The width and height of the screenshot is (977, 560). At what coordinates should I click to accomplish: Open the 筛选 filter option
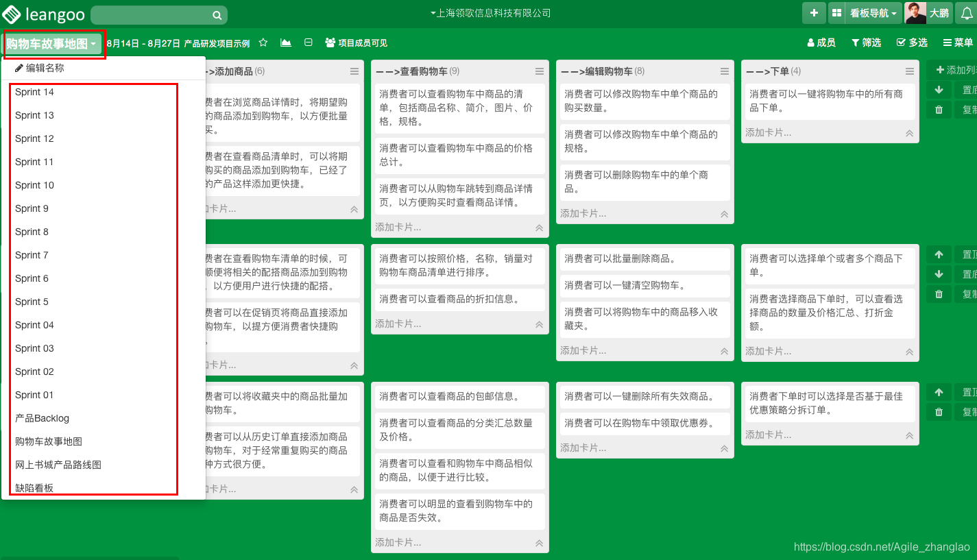(x=867, y=42)
